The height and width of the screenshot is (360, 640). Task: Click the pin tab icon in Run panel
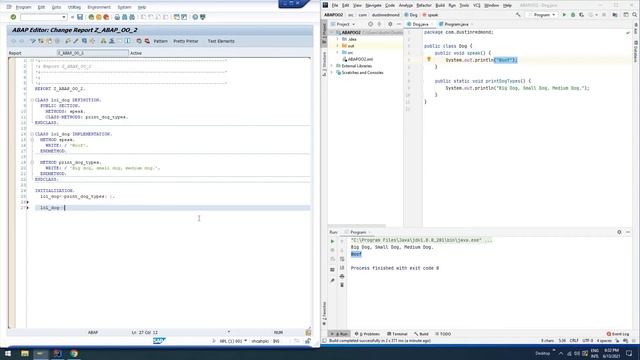[x=333, y=280]
